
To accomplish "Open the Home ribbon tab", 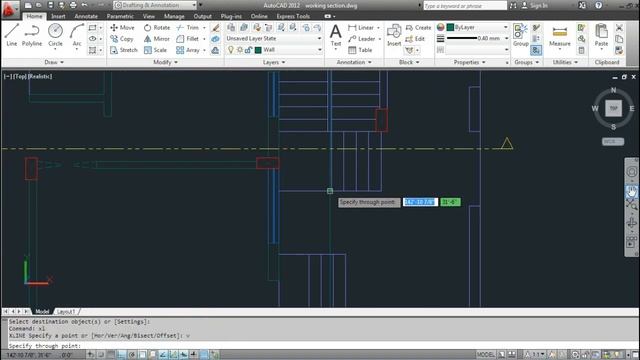I will click(x=34, y=16).
